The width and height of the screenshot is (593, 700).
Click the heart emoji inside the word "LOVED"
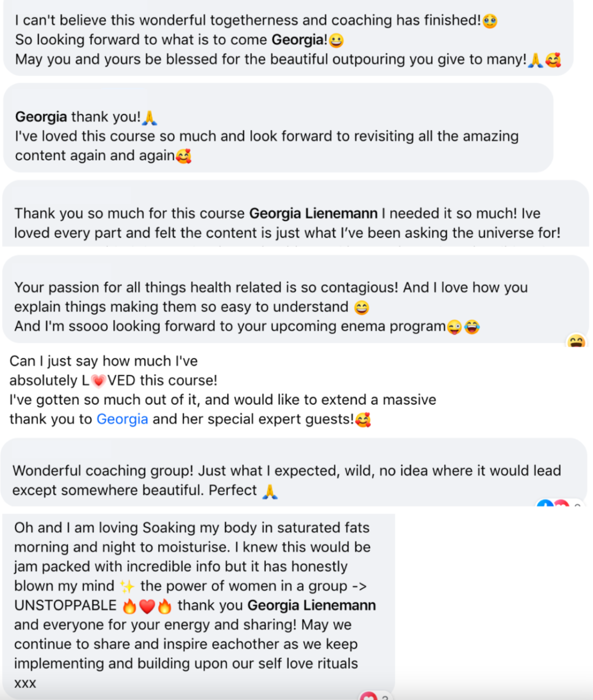coord(98,381)
